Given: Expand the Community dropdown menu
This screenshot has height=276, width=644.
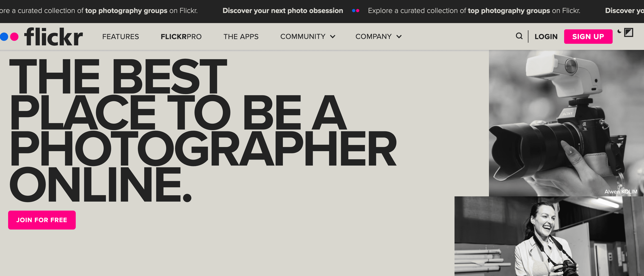Looking at the screenshot, I should point(303,37).
